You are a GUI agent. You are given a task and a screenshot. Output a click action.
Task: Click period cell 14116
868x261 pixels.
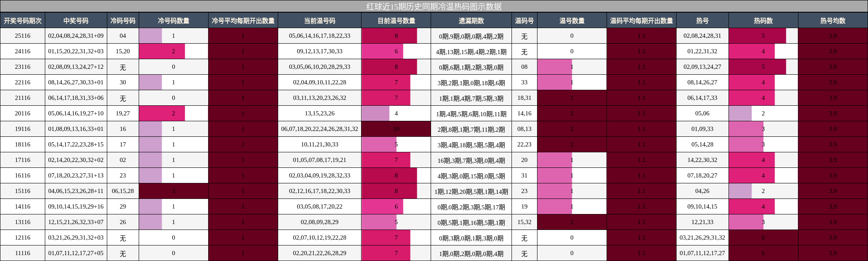click(23, 206)
